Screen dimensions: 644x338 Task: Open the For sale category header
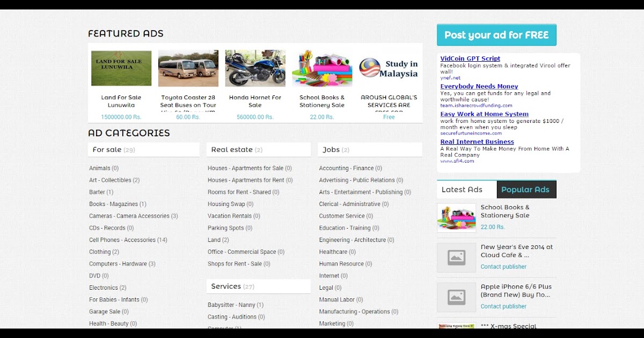click(143, 150)
